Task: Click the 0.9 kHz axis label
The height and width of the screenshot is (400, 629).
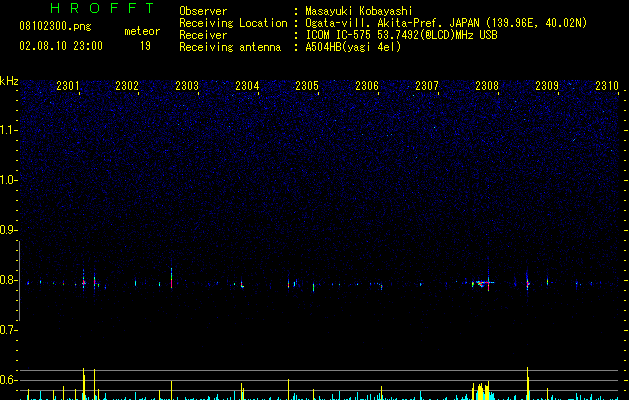Action: pos(8,230)
